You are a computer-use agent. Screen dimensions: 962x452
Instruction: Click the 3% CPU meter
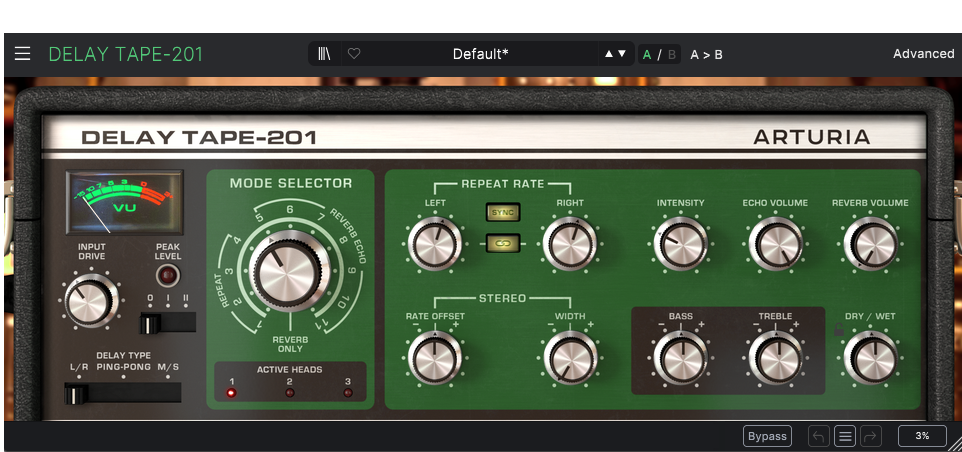pos(922,436)
